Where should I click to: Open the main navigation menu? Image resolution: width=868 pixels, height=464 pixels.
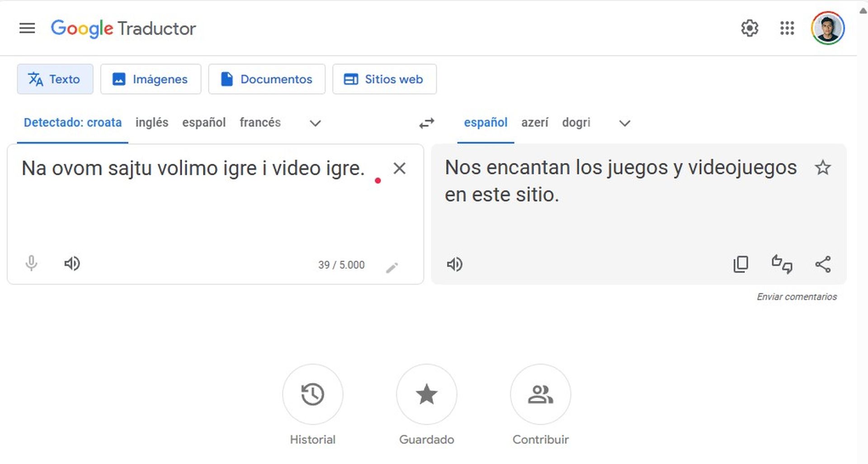click(x=27, y=28)
